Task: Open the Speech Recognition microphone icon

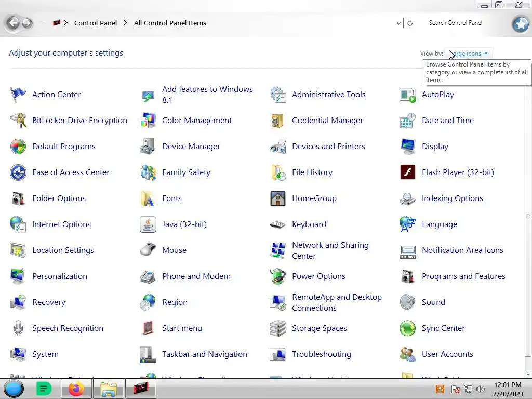Action: (18, 328)
